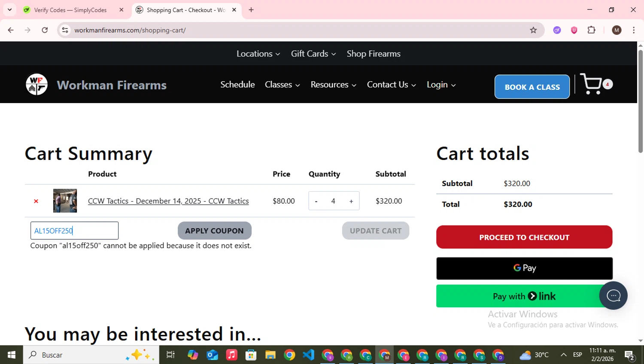The width and height of the screenshot is (644, 364).
Task: Go back to the previous page
Action: [x=11, y=30]
